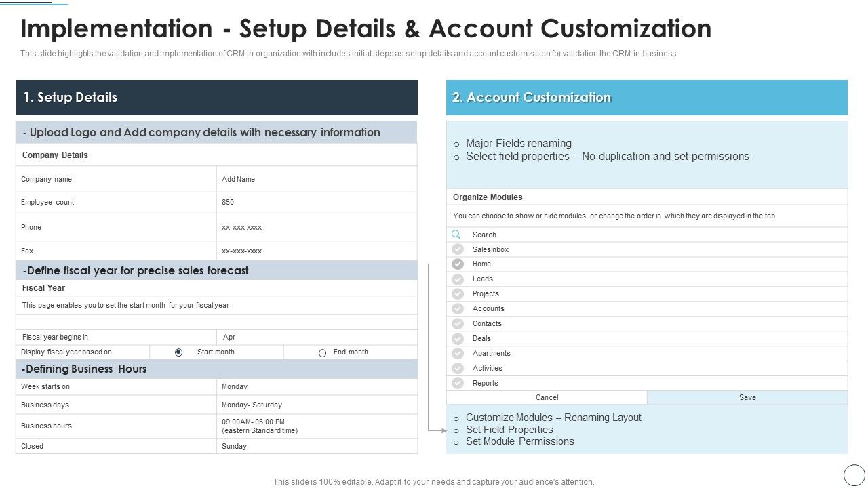Toggle the SalesInbox module checkmark
Screen dimensions: 868x488
point(457,249)
